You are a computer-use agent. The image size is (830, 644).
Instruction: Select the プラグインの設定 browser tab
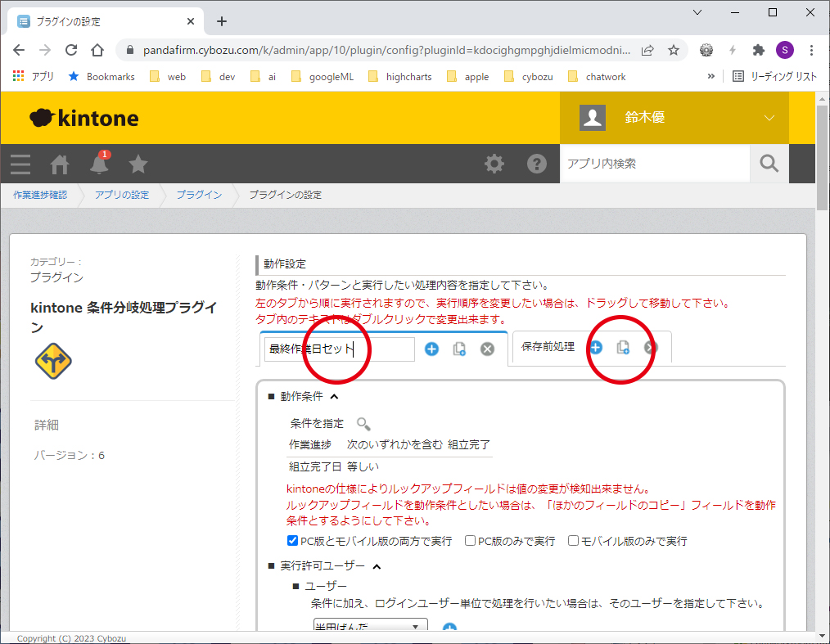click(x=106, y=22)
